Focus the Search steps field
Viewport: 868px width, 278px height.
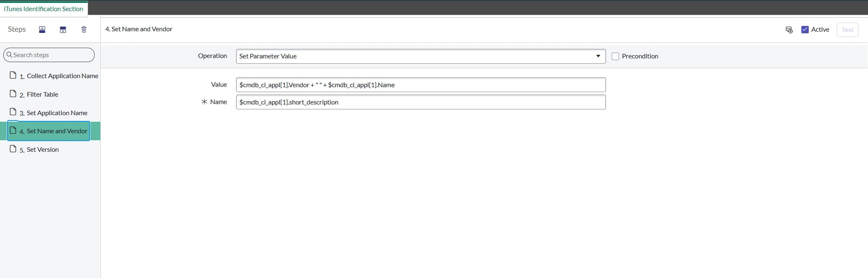point(49,55)
